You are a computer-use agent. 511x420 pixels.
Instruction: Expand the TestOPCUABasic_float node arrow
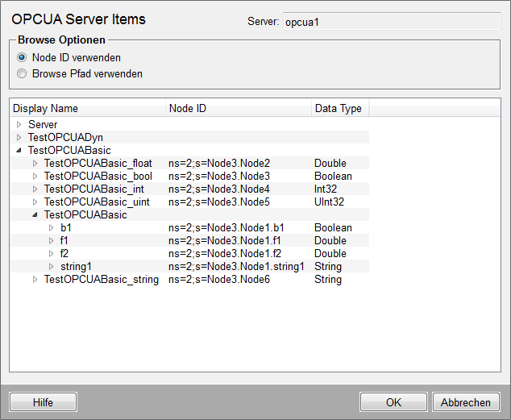click(x=35, y=164)
